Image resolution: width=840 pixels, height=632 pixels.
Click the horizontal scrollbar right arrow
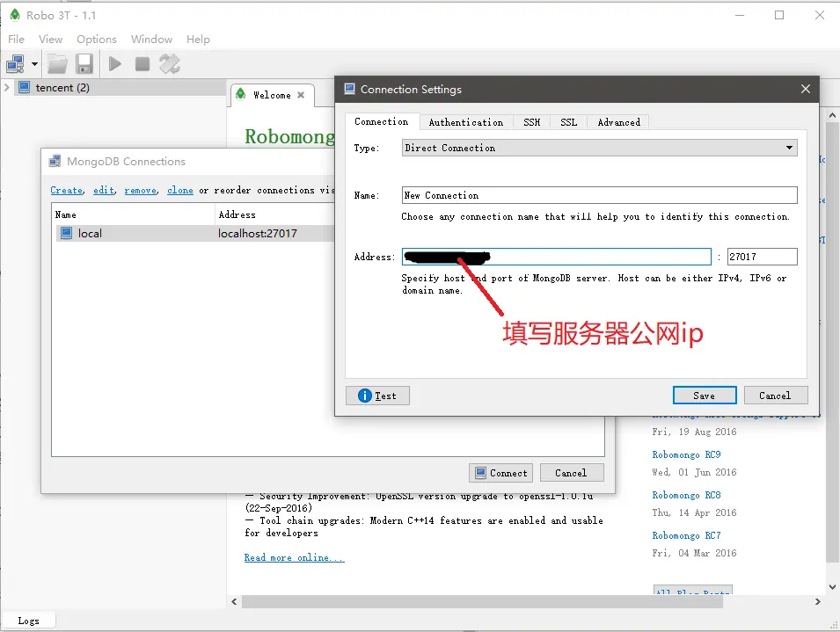tap(817, 601)
